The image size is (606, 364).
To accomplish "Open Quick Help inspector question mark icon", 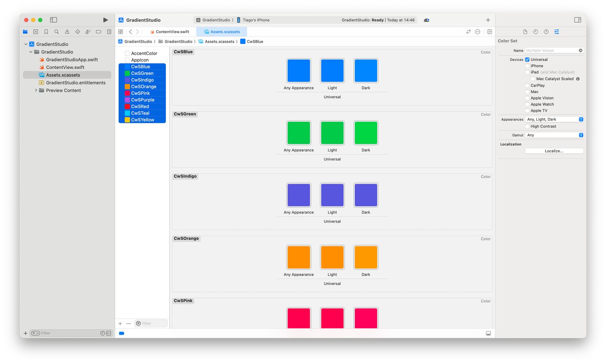I will [546, 32].
